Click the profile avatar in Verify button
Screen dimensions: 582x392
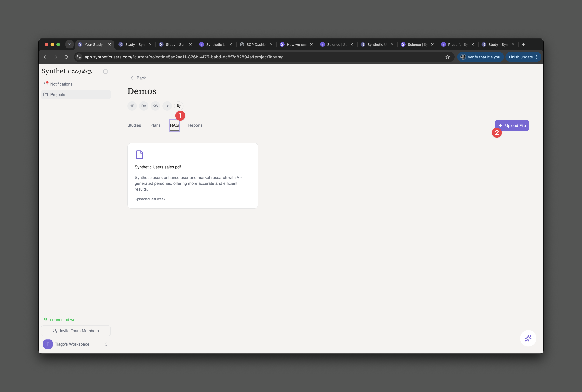(x=463, y=57)
